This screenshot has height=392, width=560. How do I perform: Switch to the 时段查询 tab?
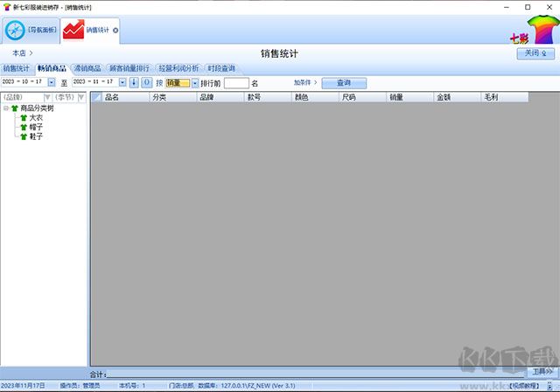221,68
